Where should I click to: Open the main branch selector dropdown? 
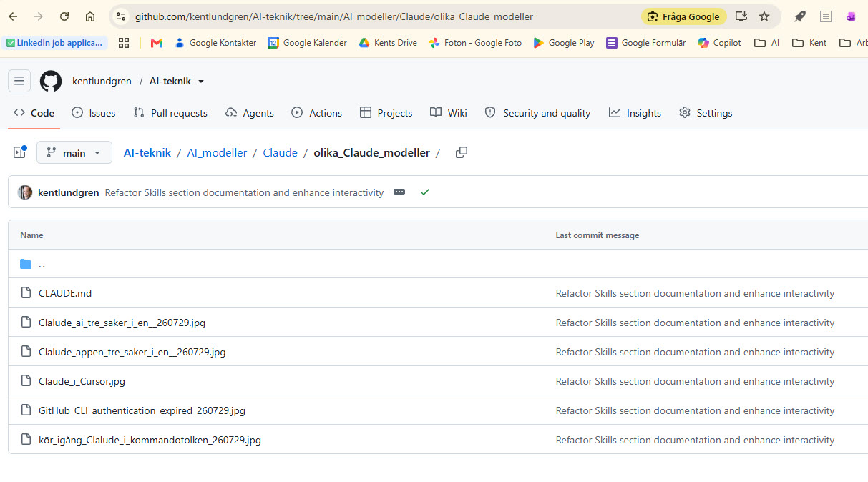(x=74, y=152)
